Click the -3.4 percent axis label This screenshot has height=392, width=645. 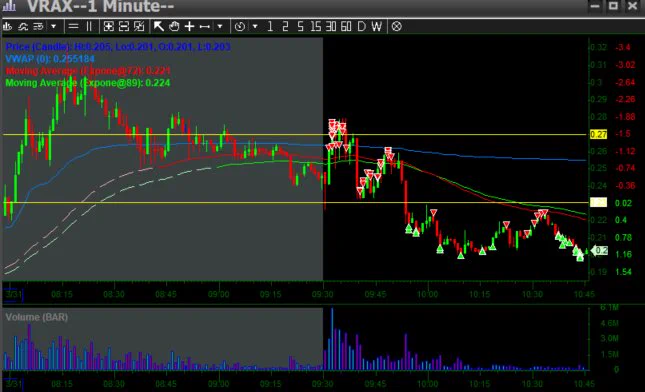coord(623,47)
